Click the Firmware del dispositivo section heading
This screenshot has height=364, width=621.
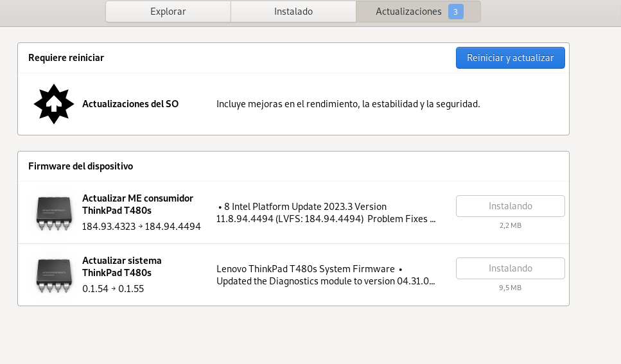pyautogui.click(x=80, y=166)
